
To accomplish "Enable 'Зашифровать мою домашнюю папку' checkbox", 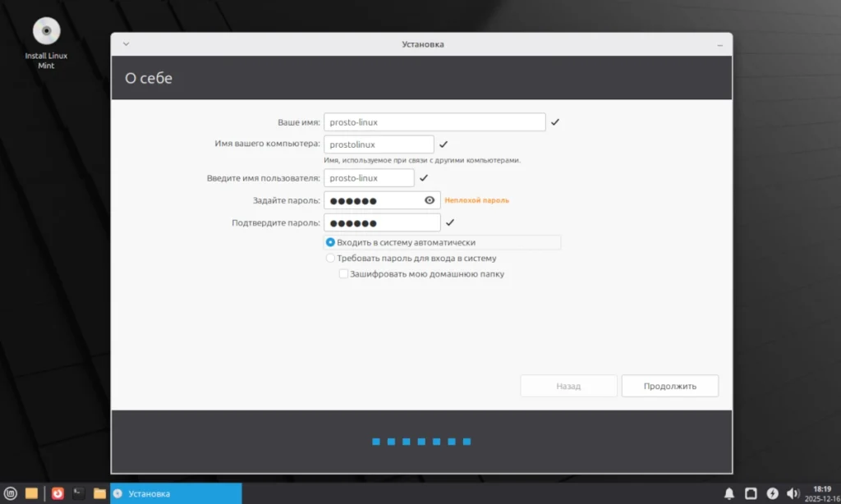I will click(x=343, y=274).
